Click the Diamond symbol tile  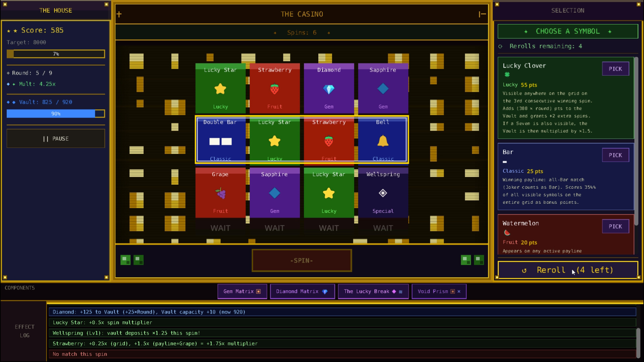(x=329, y=88)
